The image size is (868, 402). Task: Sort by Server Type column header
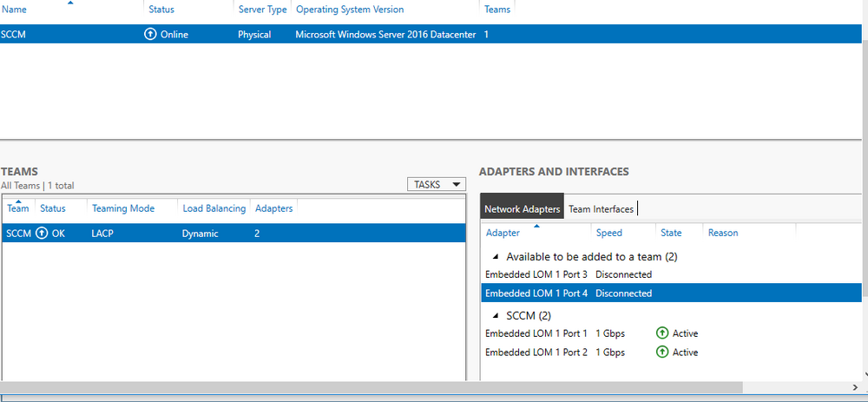(262, 10)
